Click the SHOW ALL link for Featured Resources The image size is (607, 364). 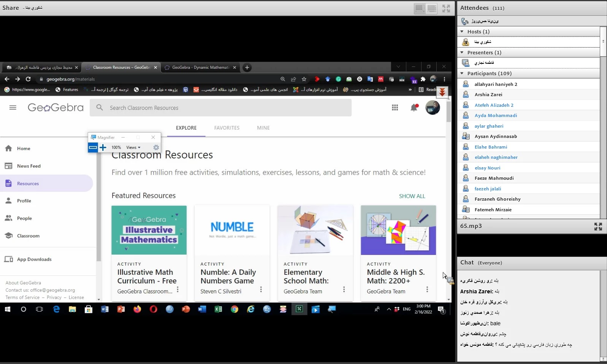[x=412, y=196]
